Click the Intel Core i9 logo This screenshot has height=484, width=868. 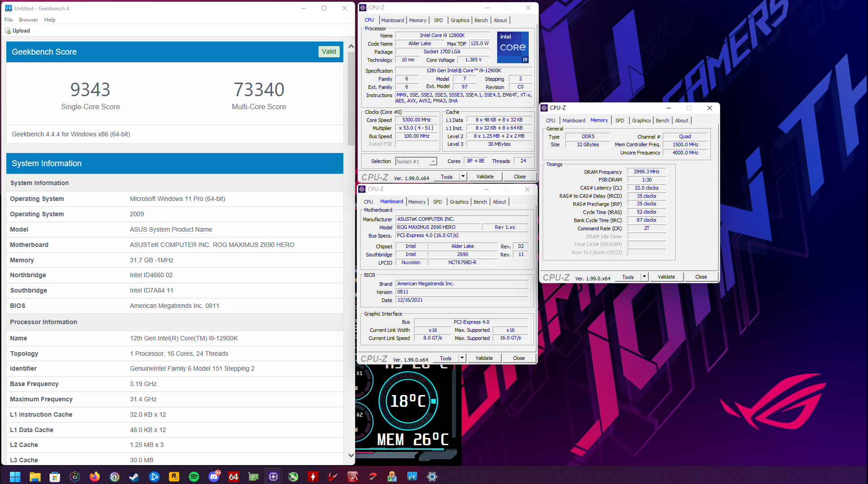click(x=513, y=47)
